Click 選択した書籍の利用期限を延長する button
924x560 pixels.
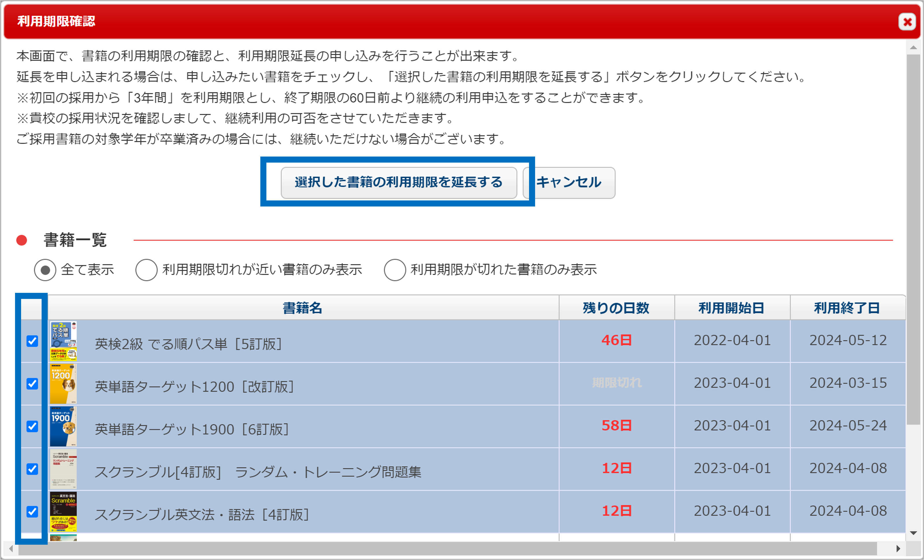(x=399, y=183)
